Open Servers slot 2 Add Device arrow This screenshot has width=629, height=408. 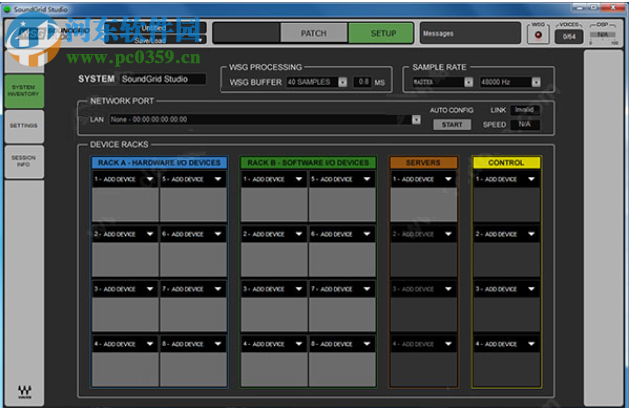coord(448,234)
